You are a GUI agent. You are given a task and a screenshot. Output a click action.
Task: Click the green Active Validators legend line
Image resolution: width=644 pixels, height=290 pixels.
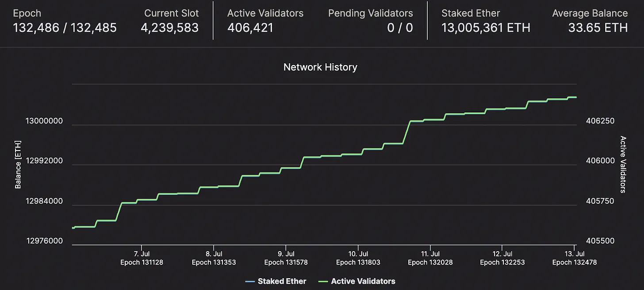point(323,281)
